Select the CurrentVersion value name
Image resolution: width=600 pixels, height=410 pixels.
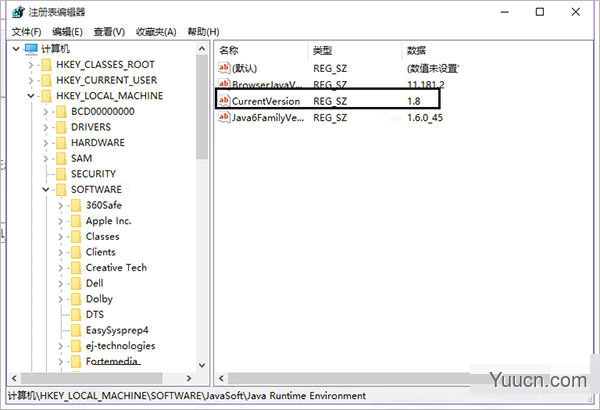coord(266,101)
